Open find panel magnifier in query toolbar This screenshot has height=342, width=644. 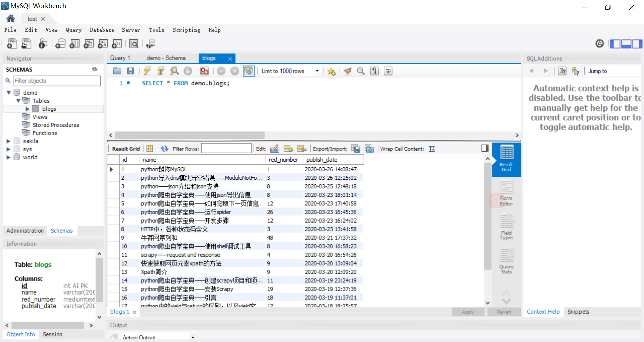(361, 71)
